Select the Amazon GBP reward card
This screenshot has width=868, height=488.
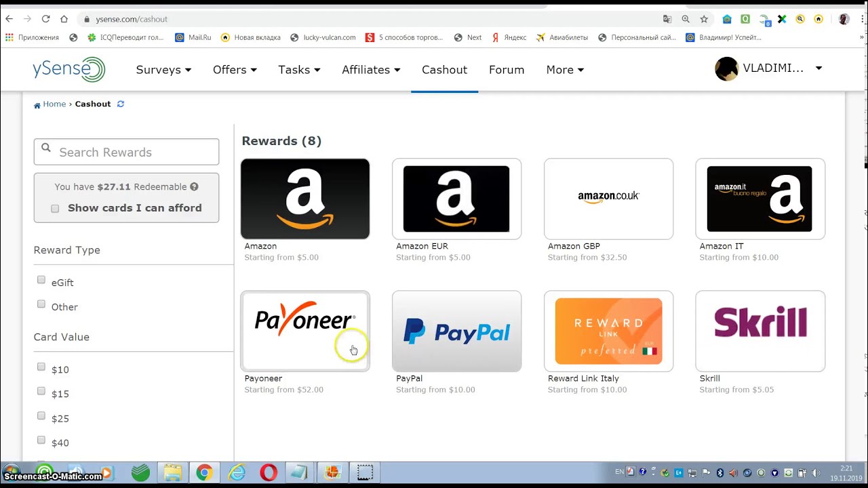(x=608, y=199)
